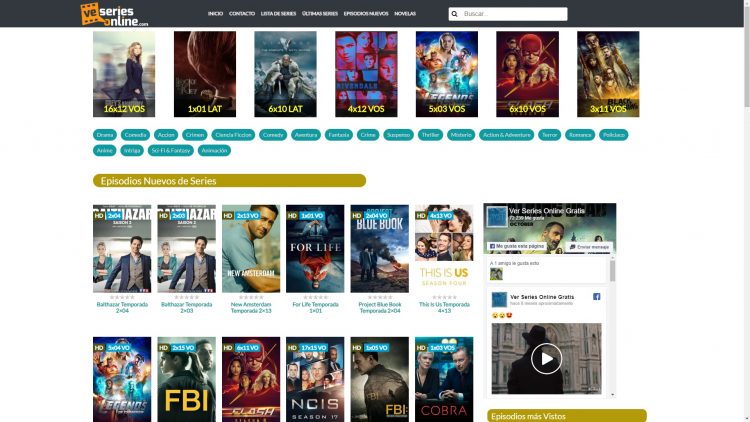Select the Fantasia genre tag

point(339,135)
